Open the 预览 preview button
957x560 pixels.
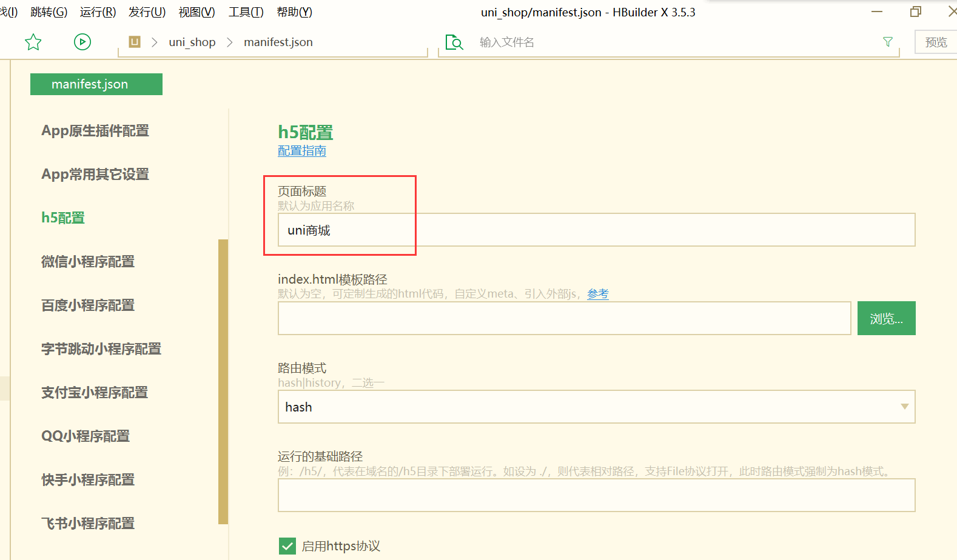(936, 42)
